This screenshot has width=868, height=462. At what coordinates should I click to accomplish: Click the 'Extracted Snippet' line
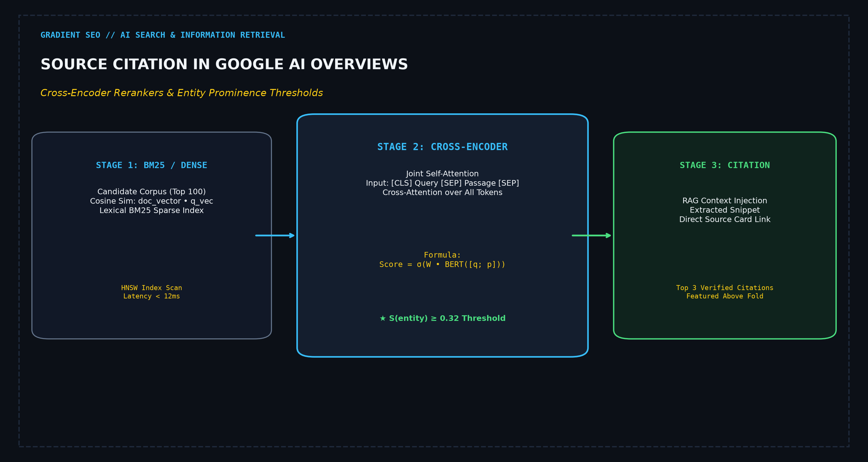[724, 210]
